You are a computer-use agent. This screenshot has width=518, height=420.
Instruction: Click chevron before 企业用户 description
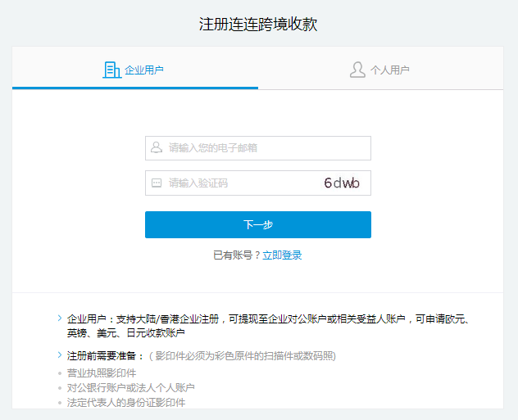tap(60, 318)
